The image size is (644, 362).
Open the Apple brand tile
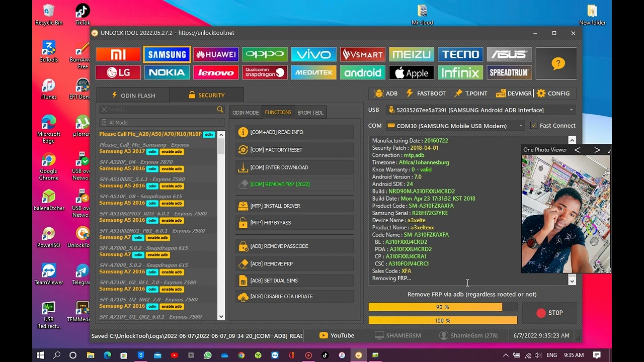pyautogui.click(x=412, y=72)
